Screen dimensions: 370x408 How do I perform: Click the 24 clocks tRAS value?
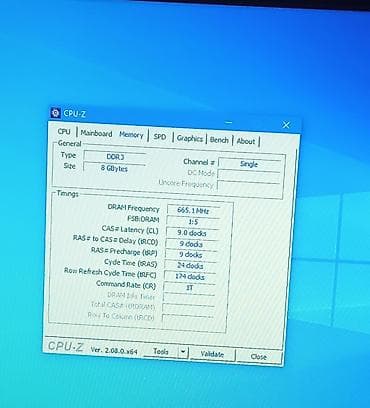(190, 265)
